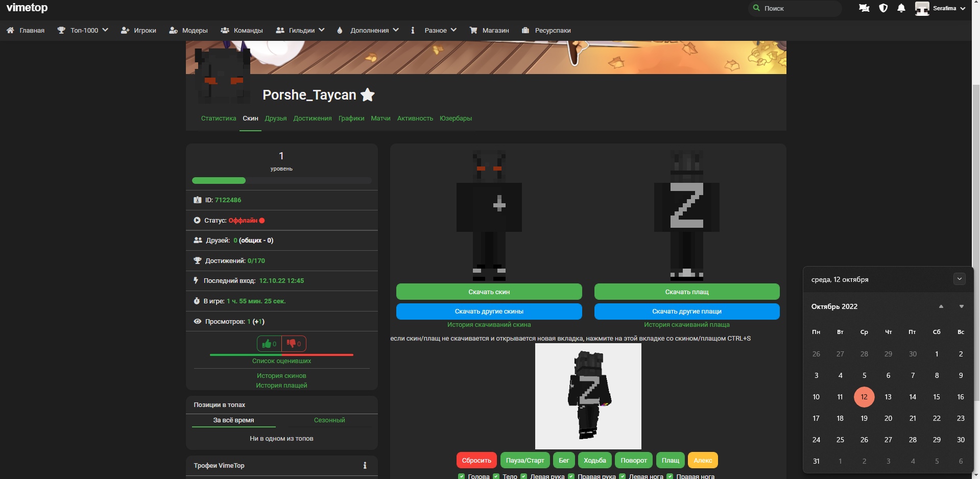Switch to the Достижения profile tab
Viewport: 980px width, 479px height.
312,118
